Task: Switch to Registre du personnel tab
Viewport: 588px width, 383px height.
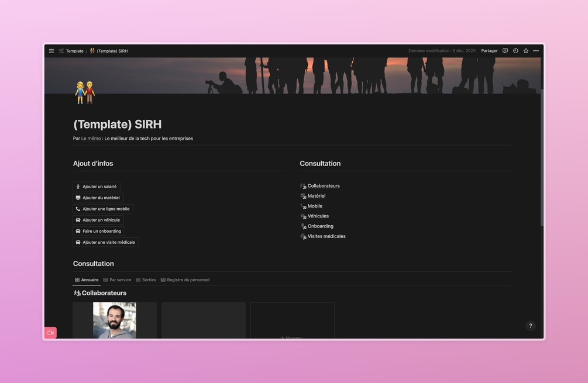Action: point(185,280)
